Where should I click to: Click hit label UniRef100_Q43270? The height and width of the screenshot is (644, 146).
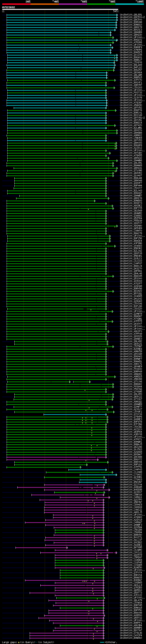(131, 268)
